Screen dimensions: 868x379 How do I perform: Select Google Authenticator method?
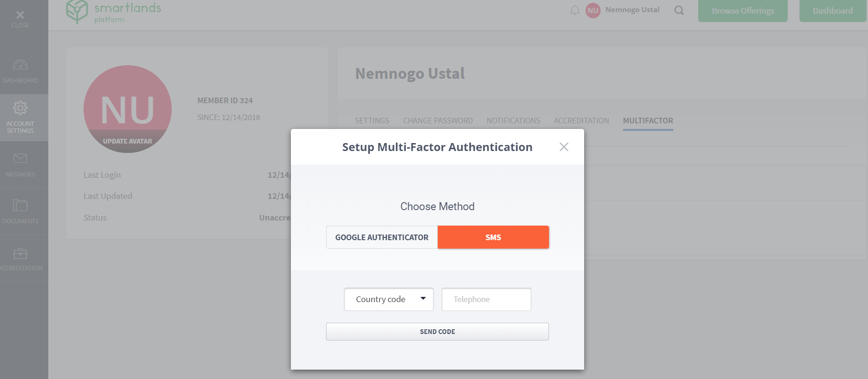(382, 237)
